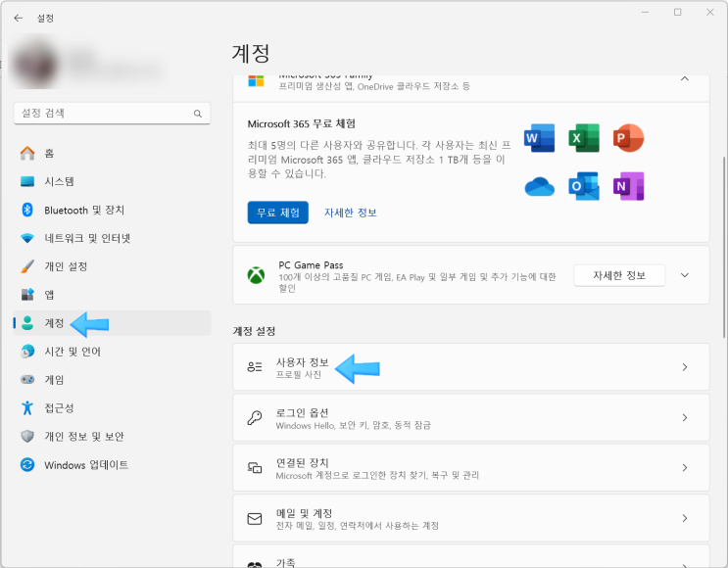Open Windows 업데이트 page
Screen dimensions: 728x568
(112, 464)
